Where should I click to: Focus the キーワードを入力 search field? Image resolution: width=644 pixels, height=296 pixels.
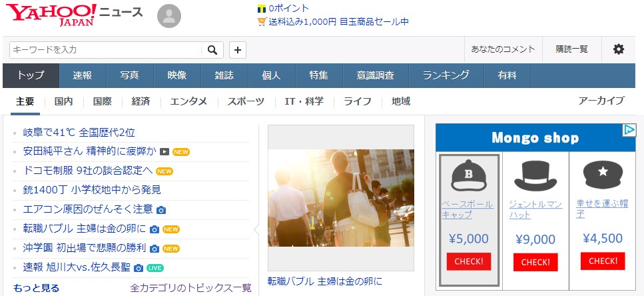coord(105,50)
